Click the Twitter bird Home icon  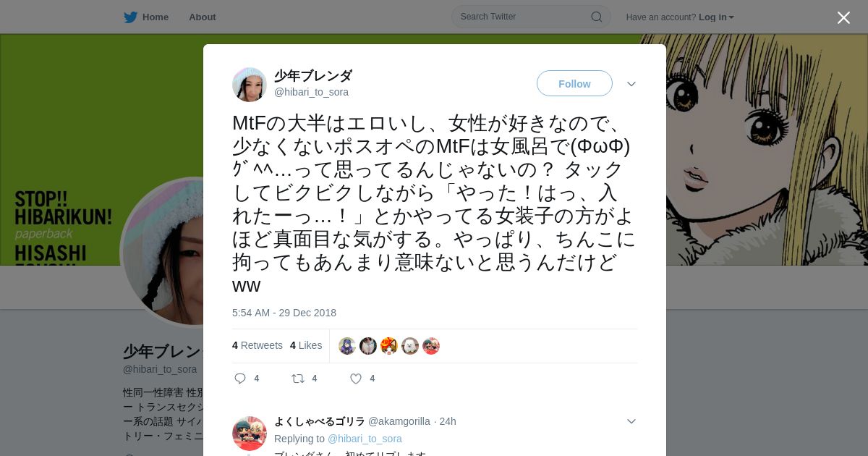[x=130, y=17]
